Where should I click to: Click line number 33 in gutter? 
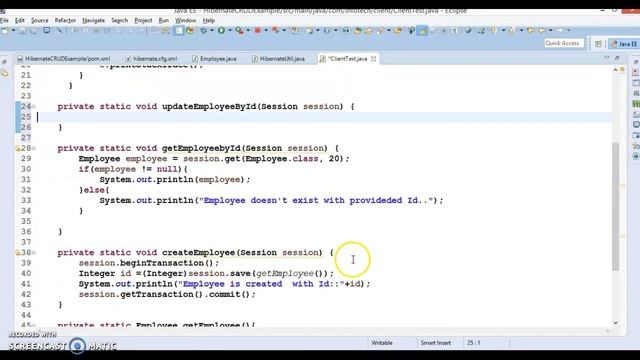click(x=26, y=200)
